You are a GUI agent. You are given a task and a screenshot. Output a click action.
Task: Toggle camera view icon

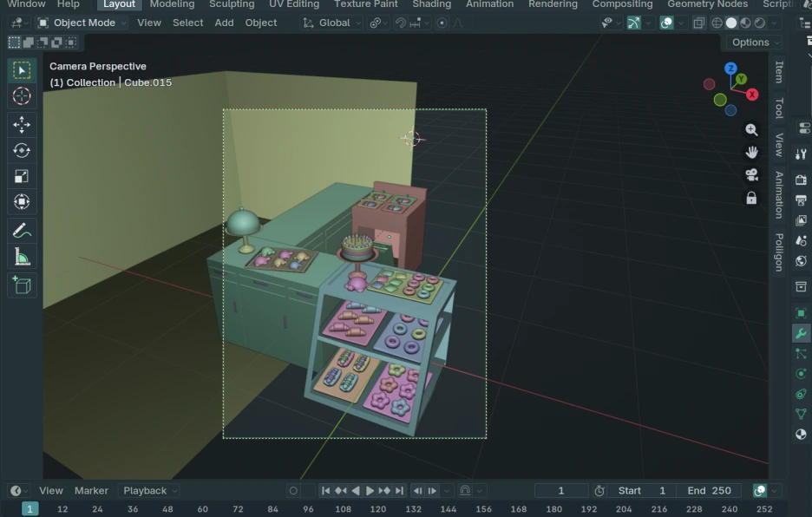tap(751, 175)
